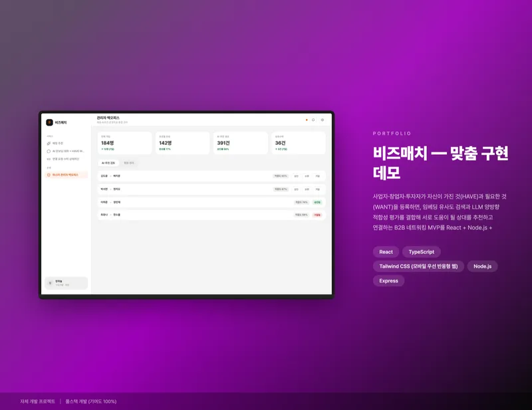Click the PORTFOLIO label

pos(392,134)
